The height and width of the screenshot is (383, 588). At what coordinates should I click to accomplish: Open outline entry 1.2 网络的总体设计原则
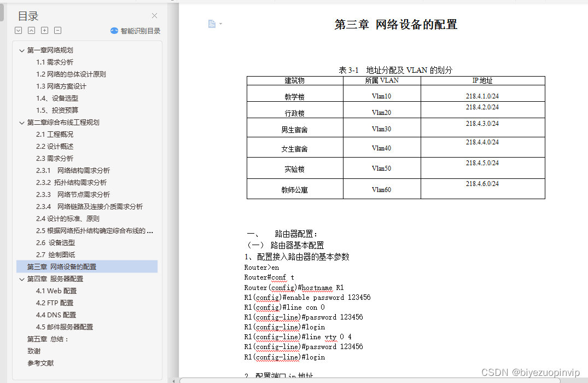pyautogui.click(x=71, y=74)
